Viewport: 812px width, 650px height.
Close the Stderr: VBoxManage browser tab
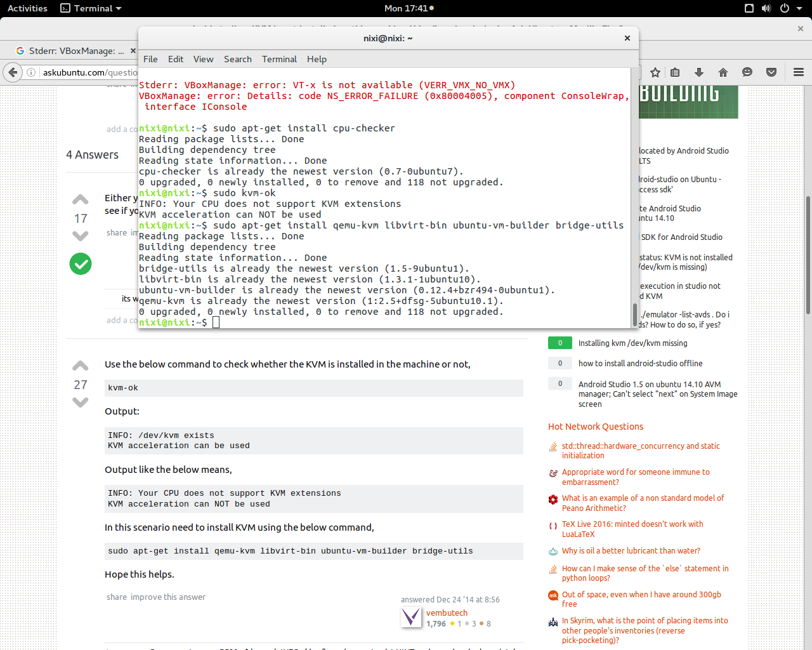coord(133,51)
